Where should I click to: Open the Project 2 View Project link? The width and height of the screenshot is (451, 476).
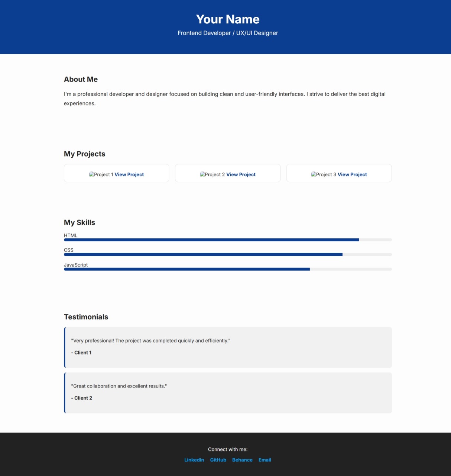coord(241,174)
